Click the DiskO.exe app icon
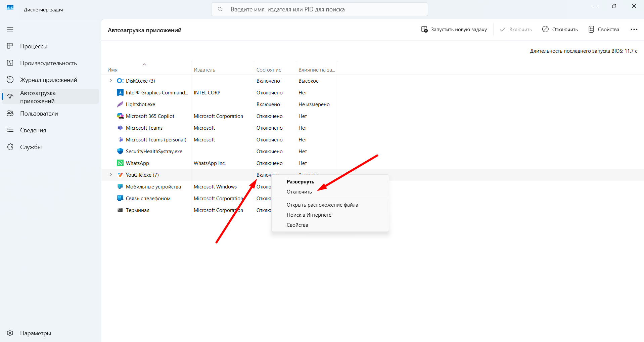 (x=120, y=81)
